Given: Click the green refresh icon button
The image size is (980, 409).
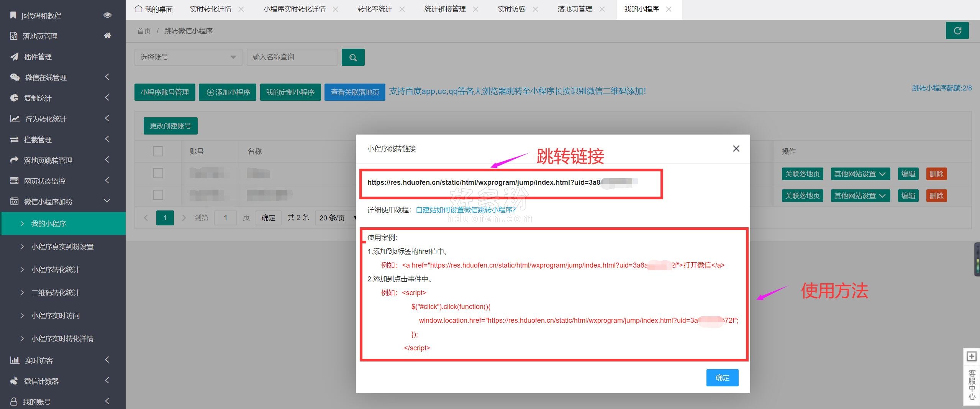Looking at the screenshot, I should tap(957, 31).
